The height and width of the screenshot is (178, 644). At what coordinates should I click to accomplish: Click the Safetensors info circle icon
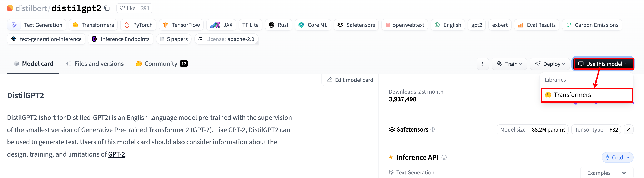(x=433, y=129)
